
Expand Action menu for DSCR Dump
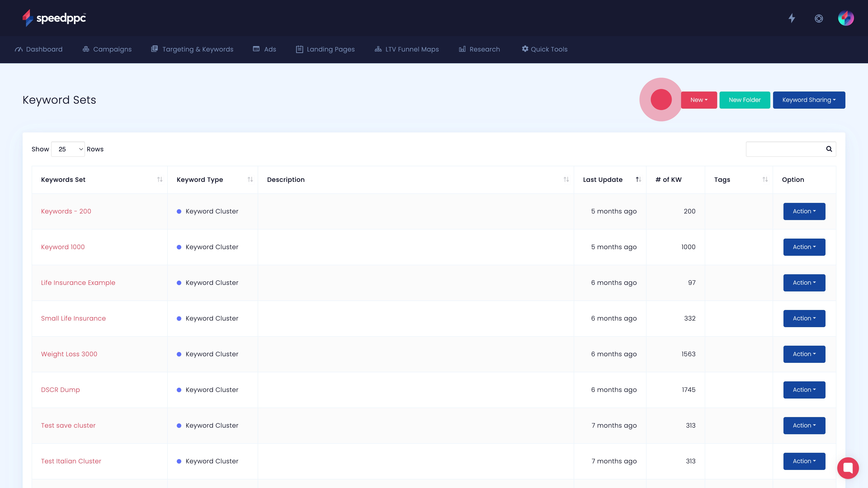tap(804, 390)
